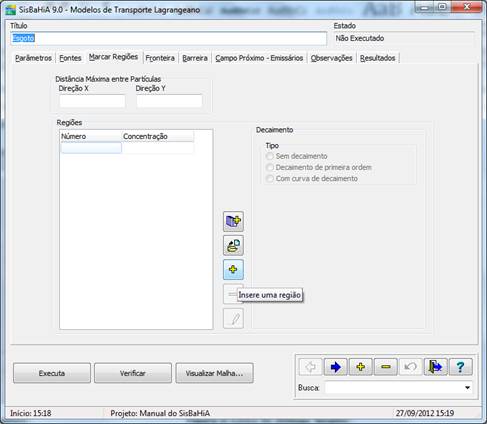487x424 pixels.
Task: Delete model with yellow minus icon
Action: 386,367
